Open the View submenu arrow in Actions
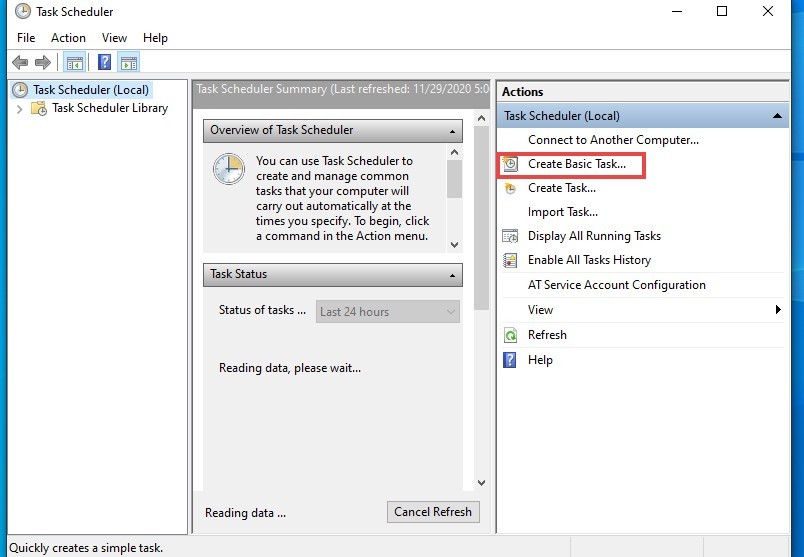Screen dimensions: 804x557 click(778, 309)
